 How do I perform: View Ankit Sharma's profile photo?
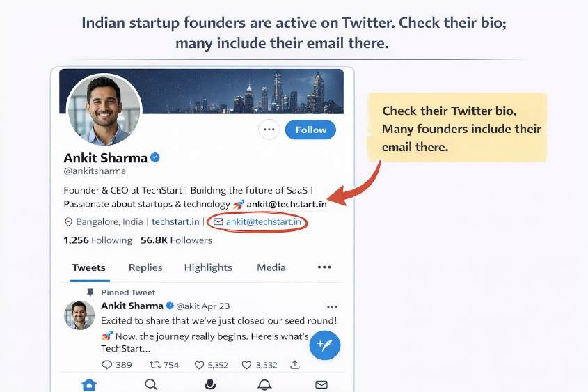(104, 108)
